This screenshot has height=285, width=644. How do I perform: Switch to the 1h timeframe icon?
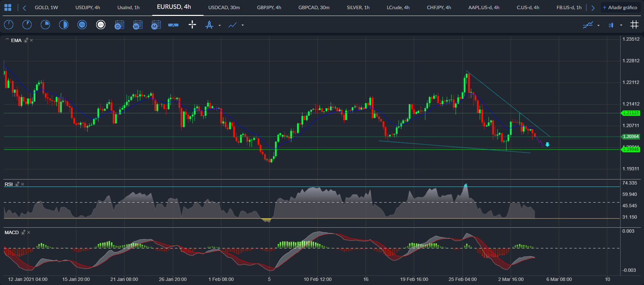pos(82,25)
